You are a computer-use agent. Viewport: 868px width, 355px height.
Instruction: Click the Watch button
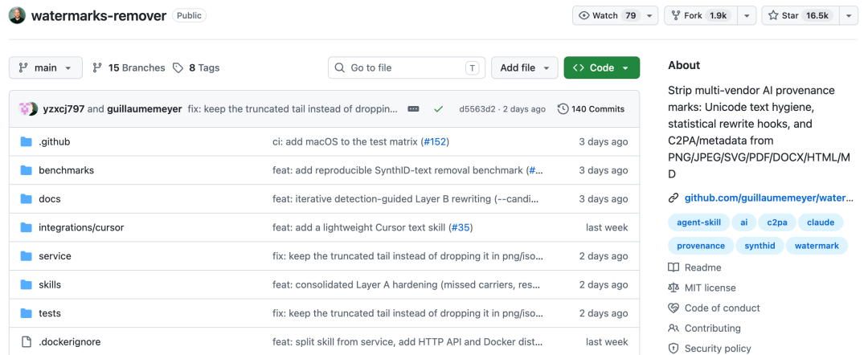[x=608, y=15]
